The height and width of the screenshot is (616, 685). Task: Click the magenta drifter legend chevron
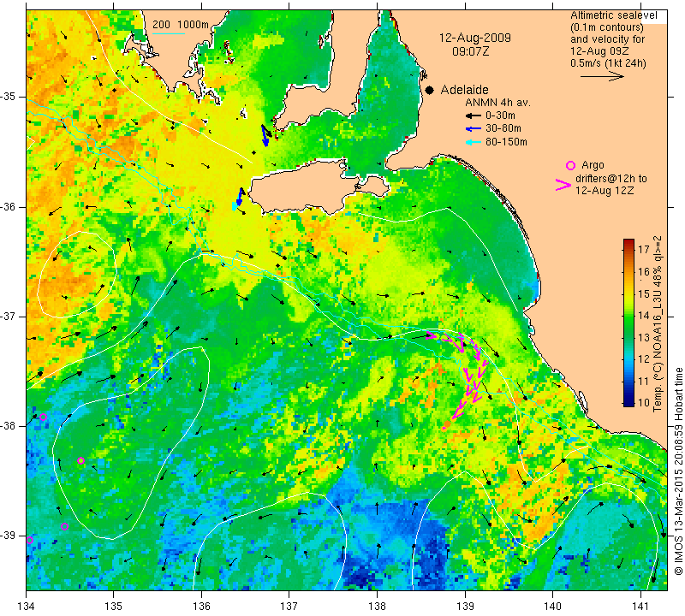(x=563, y=185)
